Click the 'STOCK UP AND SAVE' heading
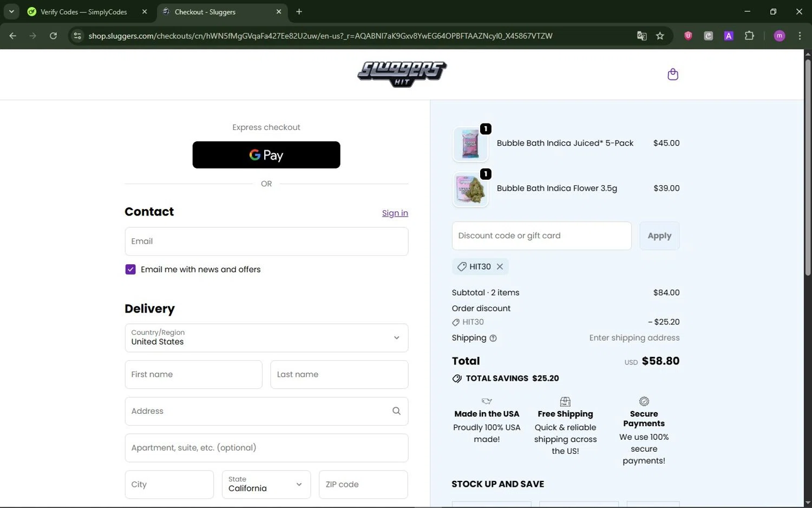 498,484
